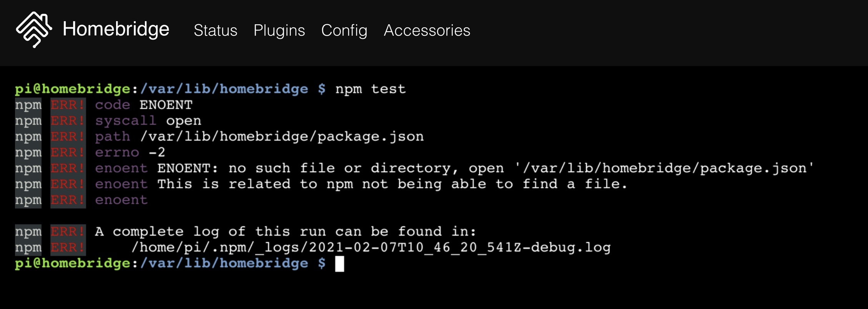Viewport: 868px width, 309px height.
Task: Select the debug log file path
Action: coord(371,247)
